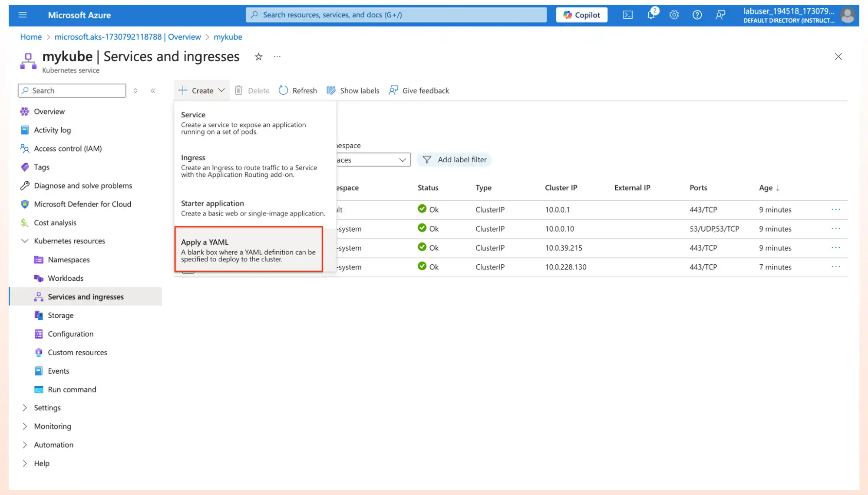
Task: Click the user account avatar
Action: point(847,15)
